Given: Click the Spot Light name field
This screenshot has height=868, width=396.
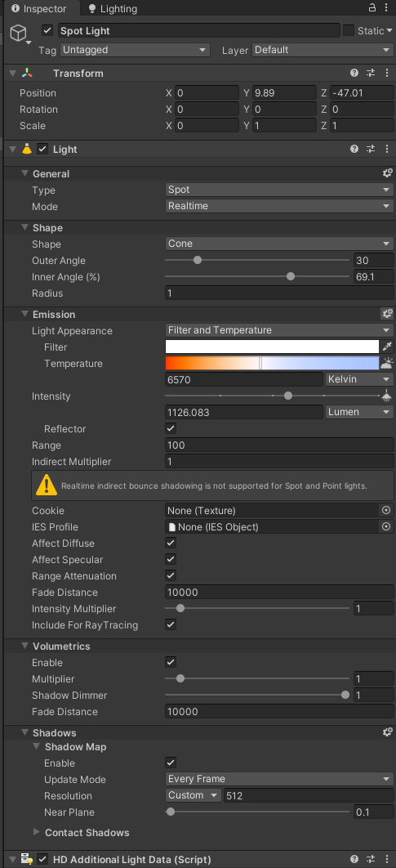Looking at the screenshot, I should (198, 30).
